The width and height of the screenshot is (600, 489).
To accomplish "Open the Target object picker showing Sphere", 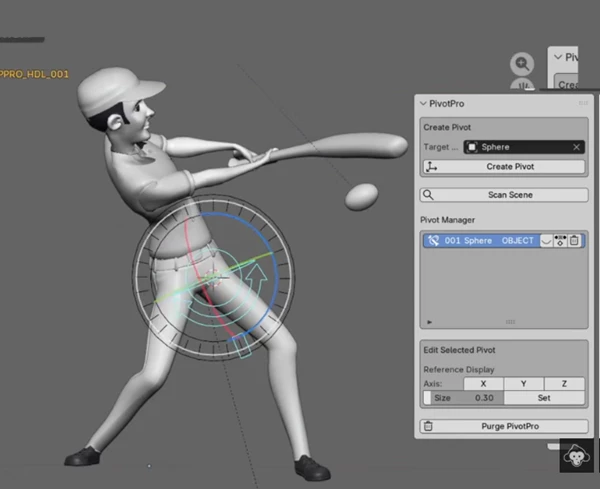I will (524, 147).
